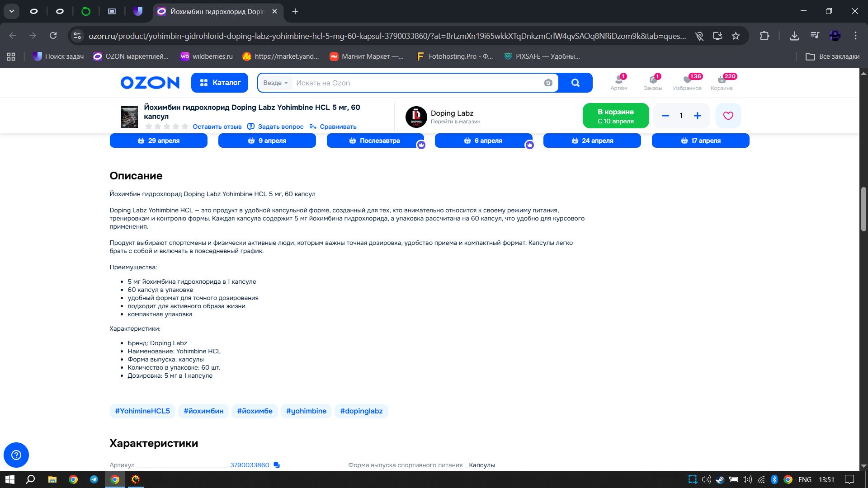
Task: Open the round help question-mark button
Action: click(x=16, y=455)
